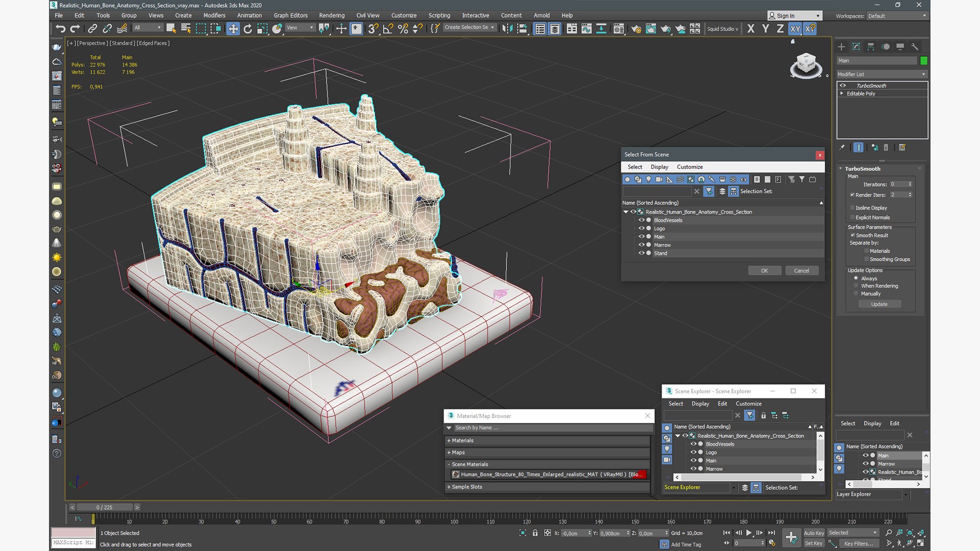This screenshot has height=551, width=980.
Task: Click the Undo arrow in toolbar
Action: tap(60, 29)
